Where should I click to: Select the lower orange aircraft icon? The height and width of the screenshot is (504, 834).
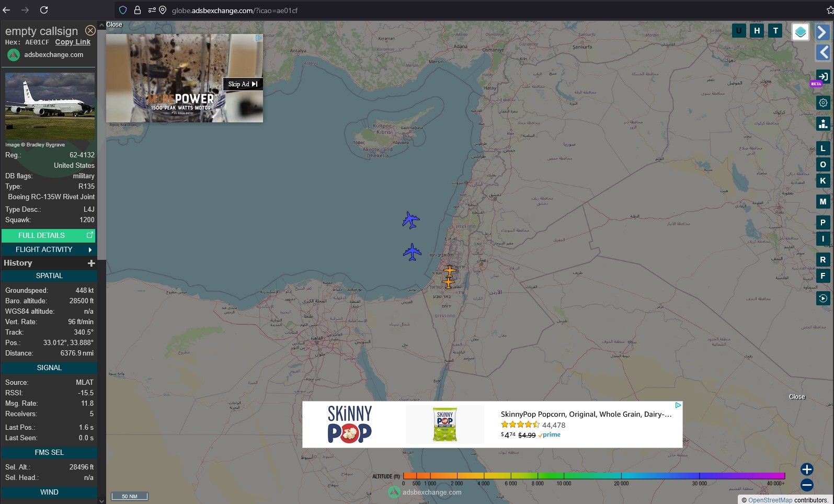pyautogui.click(x=448, y=282)
